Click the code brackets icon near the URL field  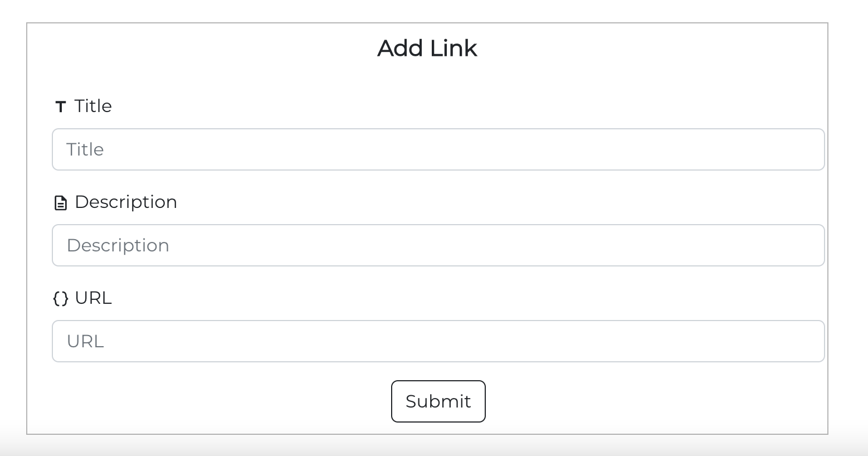click(x=61, y=298)
